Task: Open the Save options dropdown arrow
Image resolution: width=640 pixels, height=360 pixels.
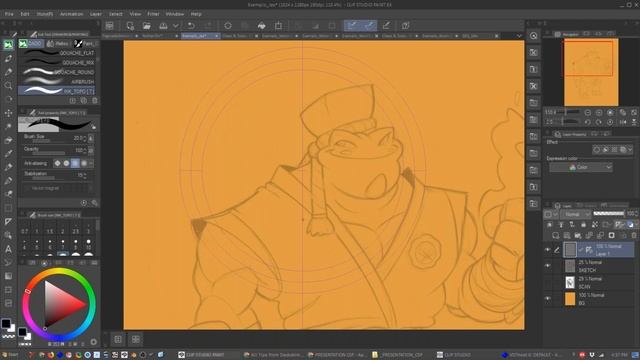Action: [176, 26]
